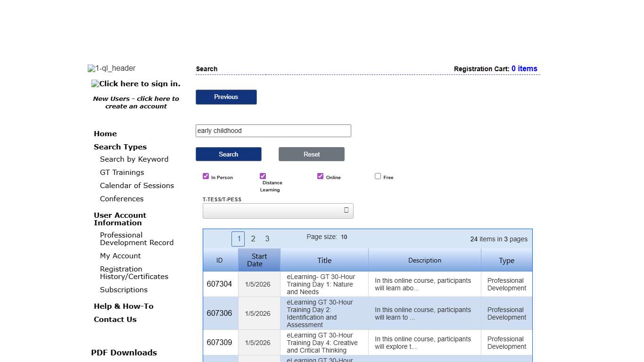This screenshot has height=362, width=644.
Task: Click the sign in image link
Action: 136,84
